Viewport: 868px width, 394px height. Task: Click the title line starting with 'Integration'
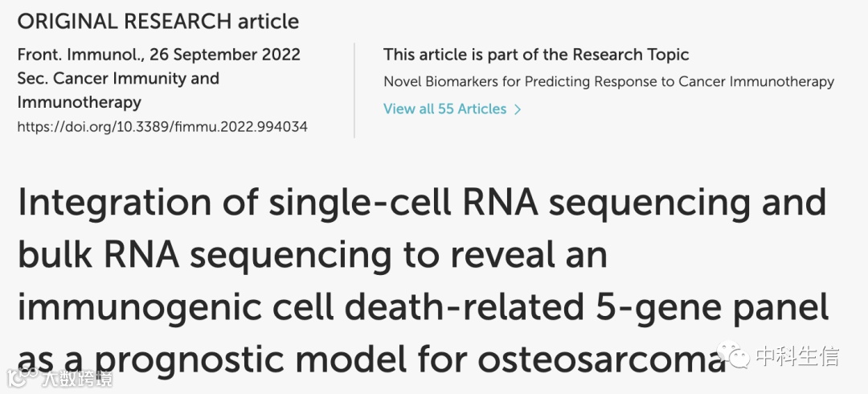coord(421,203)
